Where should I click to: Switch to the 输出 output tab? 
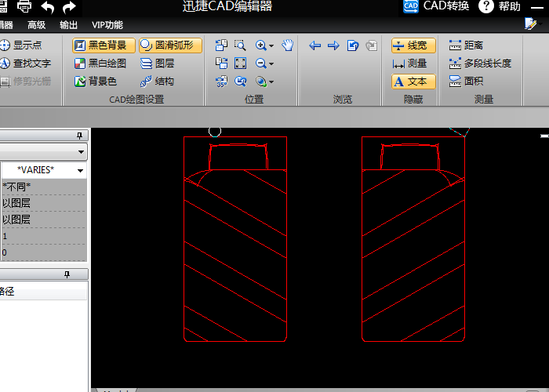(69, 25)
